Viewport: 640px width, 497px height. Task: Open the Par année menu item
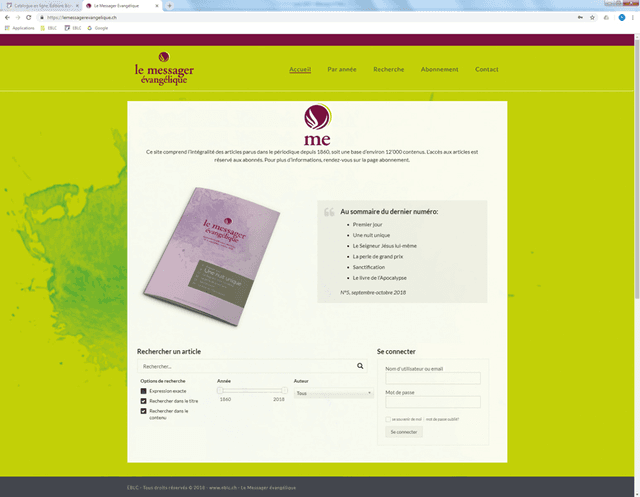342,69
